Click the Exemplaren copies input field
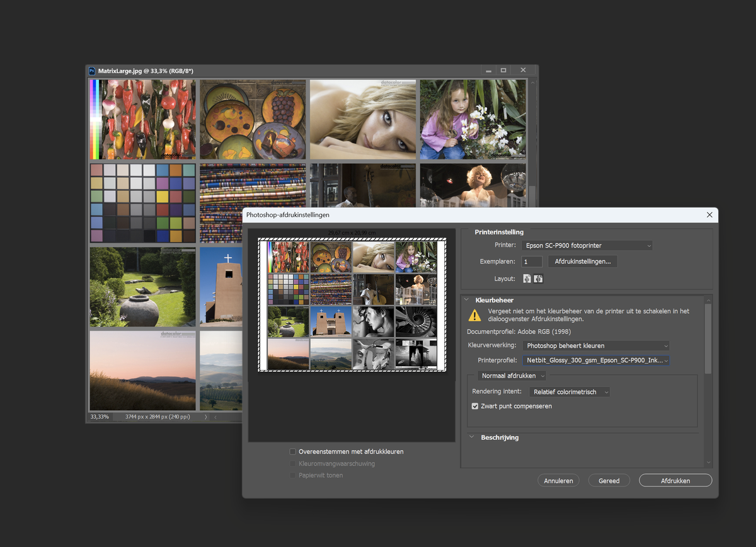Viewport: 756px width, 547px height. pyautogui.click(x=532, y=262)
